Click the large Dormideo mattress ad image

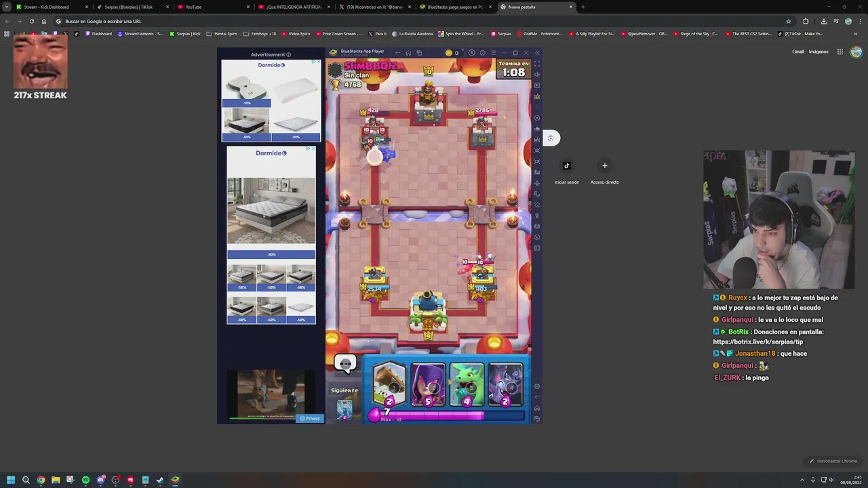[271, 211]
